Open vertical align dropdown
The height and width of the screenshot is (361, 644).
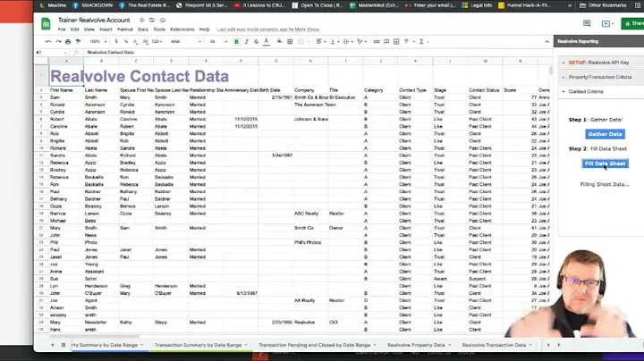334,41
